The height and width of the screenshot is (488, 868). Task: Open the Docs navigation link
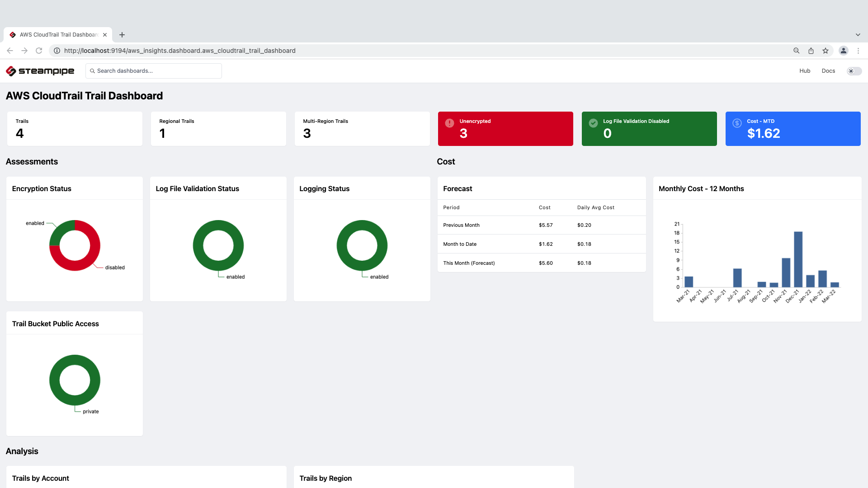(x=828, y=70)
